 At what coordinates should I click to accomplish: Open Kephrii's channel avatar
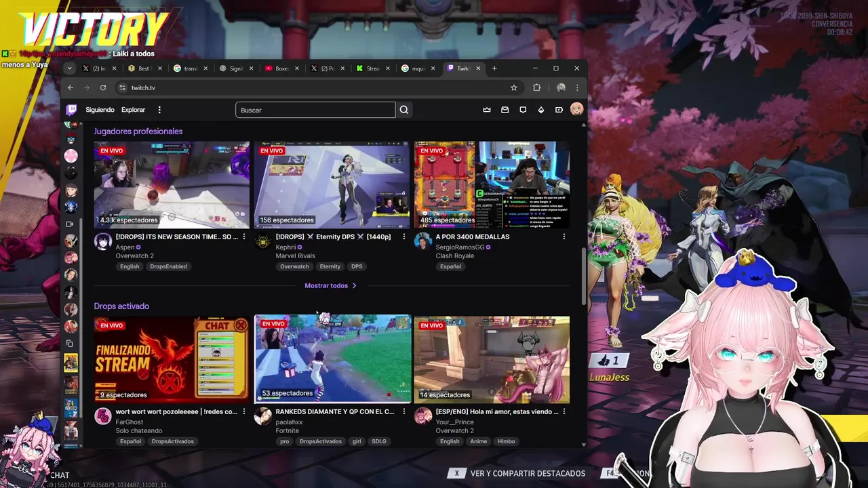point(263,242)
